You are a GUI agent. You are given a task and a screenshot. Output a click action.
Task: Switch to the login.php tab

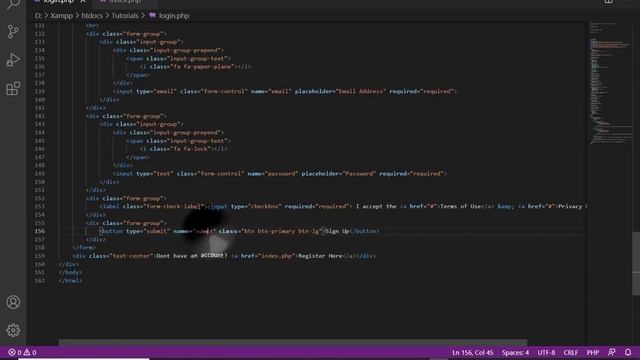59,2
